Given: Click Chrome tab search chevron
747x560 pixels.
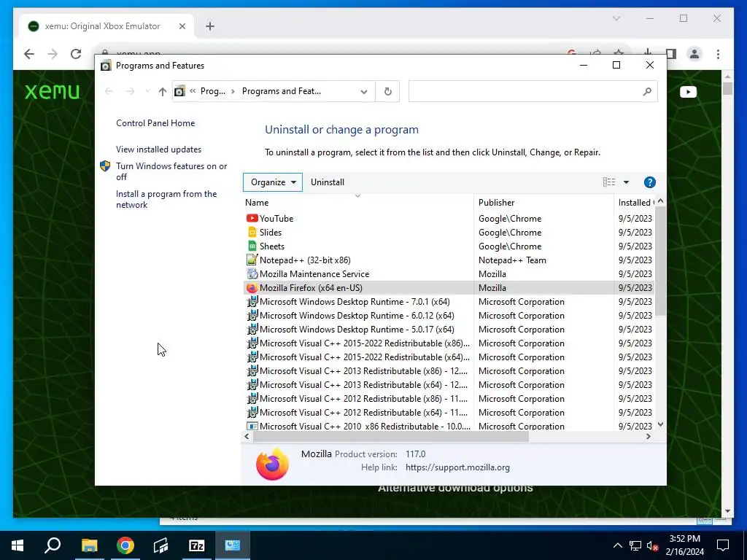Looking at the screenshot, I should coord(616,18).
